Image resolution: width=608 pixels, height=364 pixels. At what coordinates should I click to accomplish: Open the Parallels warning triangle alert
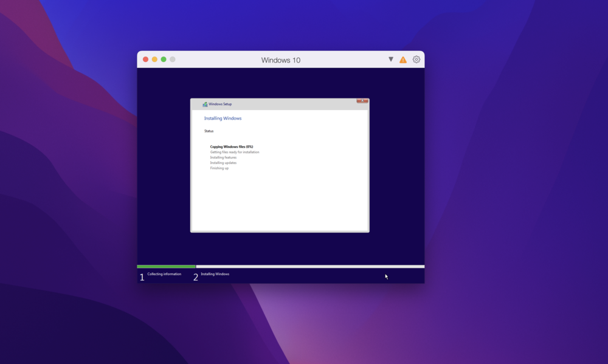[x=403, y=60]
